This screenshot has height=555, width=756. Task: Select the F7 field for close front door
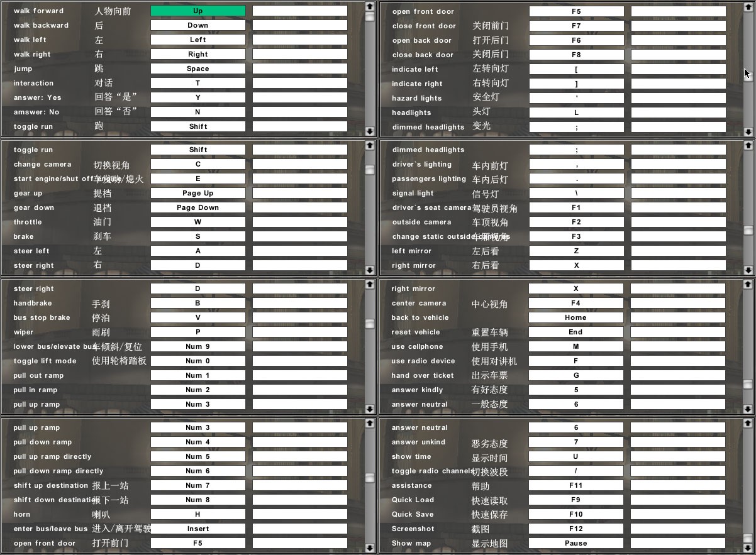(577, 26)
